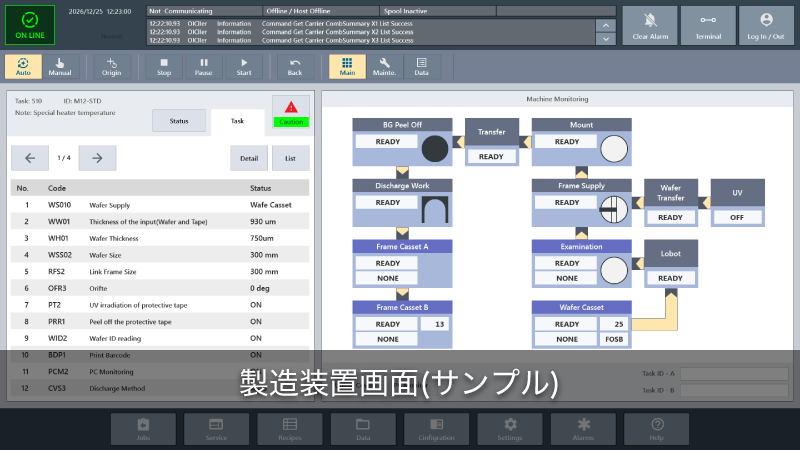Open Jobs in the bottom navigation
The height and width of the screenshot is (450, 800).
(143, 429)
